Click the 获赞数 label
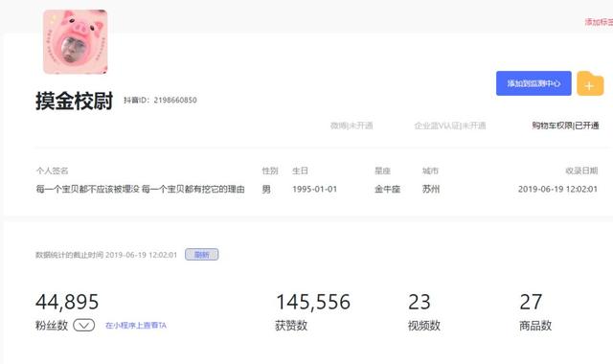Image resolution: width=613 pixels, height=364 pixels. tap(291, 326)
